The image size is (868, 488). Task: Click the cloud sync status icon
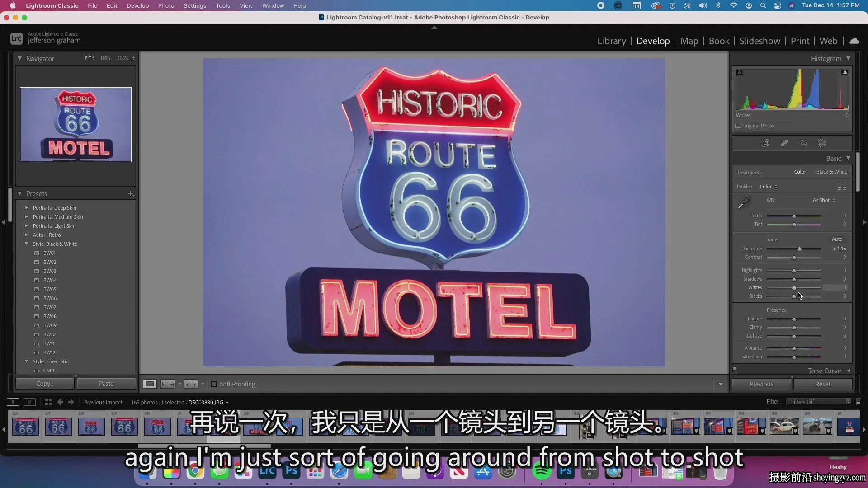tap(854, 41)
